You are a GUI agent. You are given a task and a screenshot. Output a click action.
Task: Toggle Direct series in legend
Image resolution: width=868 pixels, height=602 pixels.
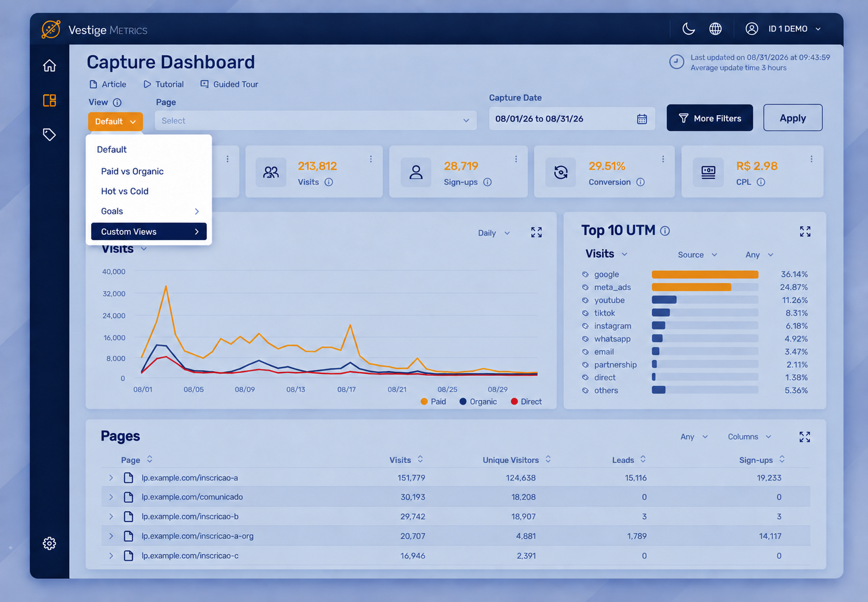tap(526, 402)
